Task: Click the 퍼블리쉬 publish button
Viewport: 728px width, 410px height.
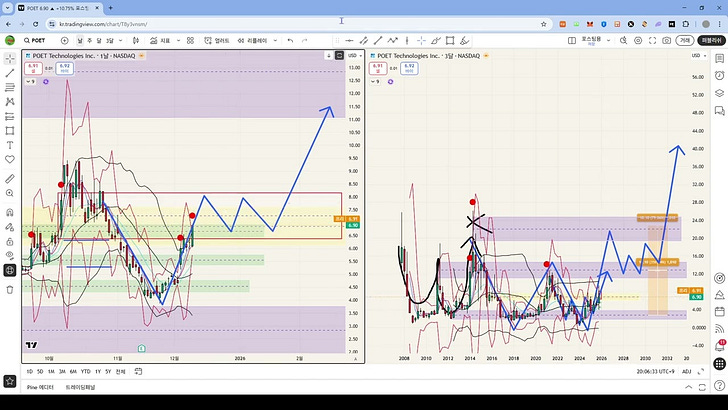Action: pyautogui.click(x=712, y=40)
